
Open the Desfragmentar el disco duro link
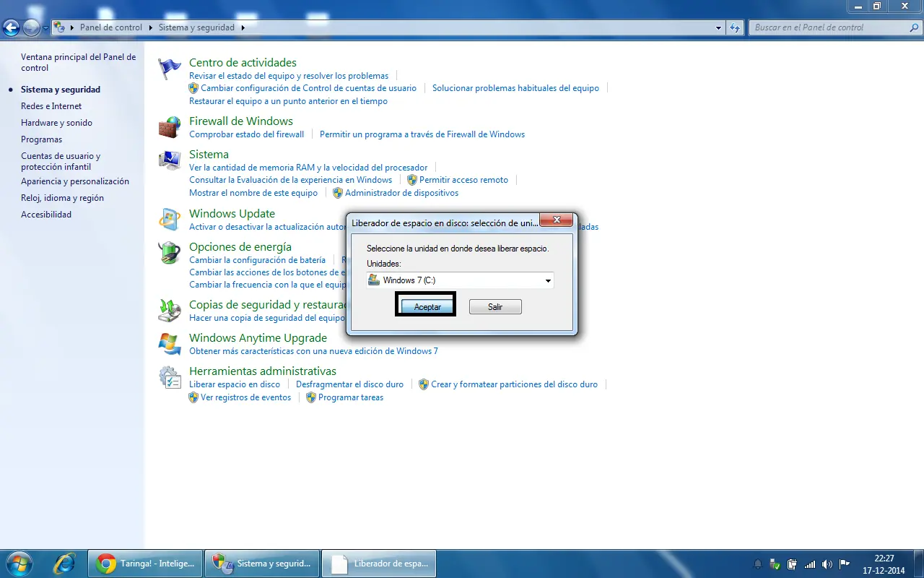pyautogui.click(x=349, y=384)
